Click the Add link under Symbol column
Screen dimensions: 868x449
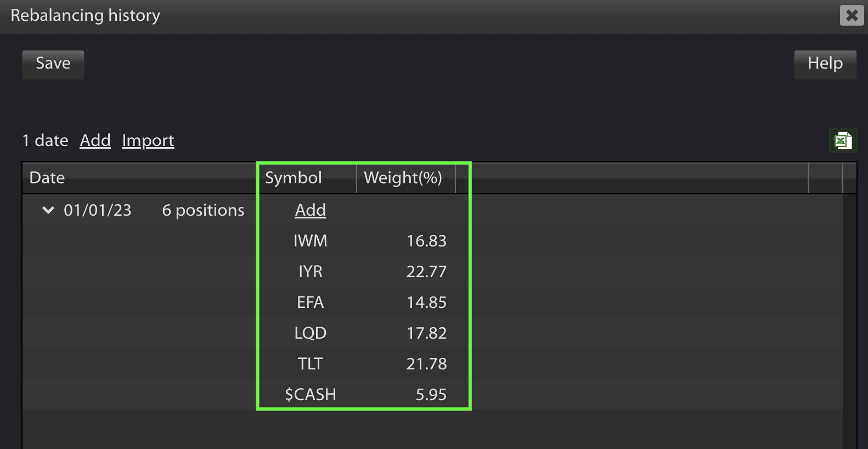point(311,210)
